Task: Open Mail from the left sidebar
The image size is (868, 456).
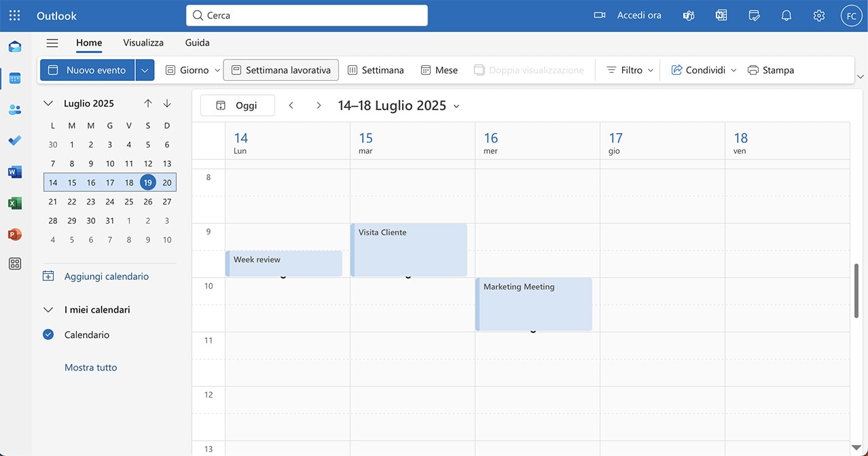Action: (14, 47)
